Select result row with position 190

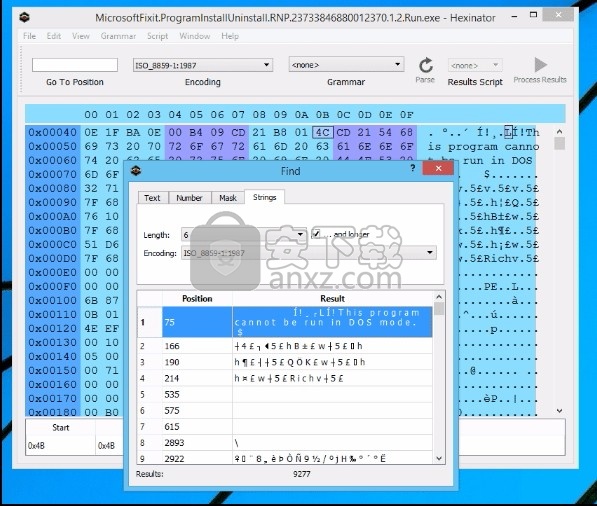(285, 362)
